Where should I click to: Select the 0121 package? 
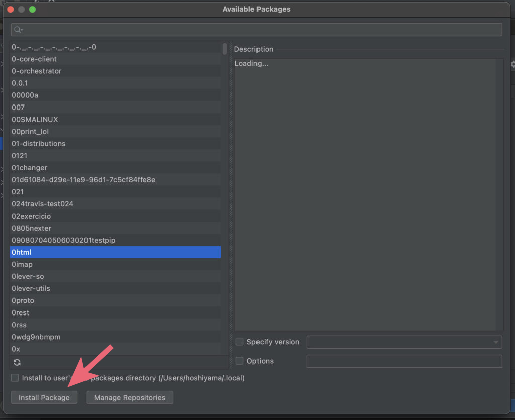click(x=115, y=156)
